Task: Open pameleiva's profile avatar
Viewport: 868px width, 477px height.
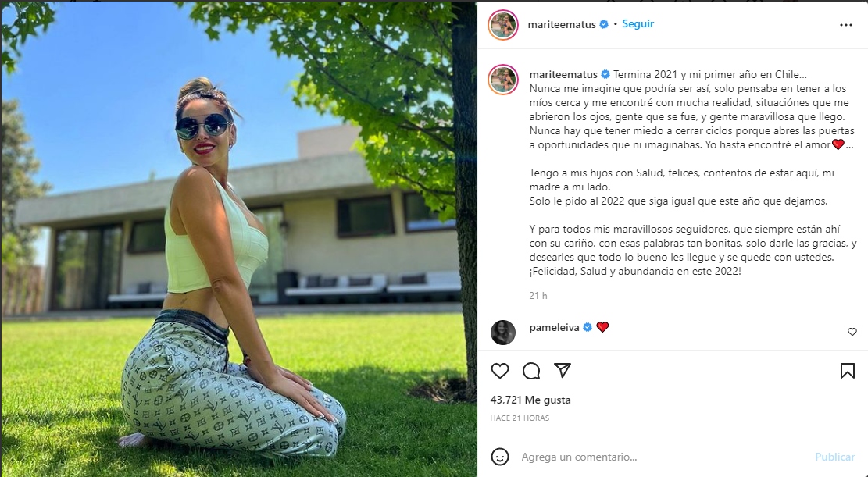Action: tap(502, 332)
